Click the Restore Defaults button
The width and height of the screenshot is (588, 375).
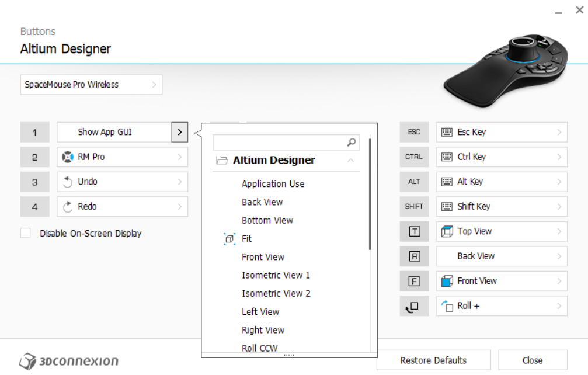click(x=433, y=360)
